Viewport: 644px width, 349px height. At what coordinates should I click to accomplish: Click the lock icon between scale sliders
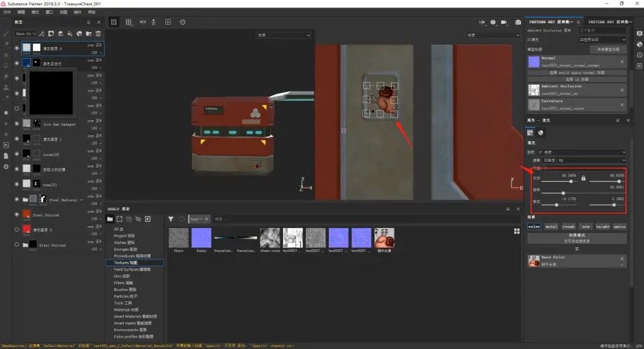click(583, 178)
